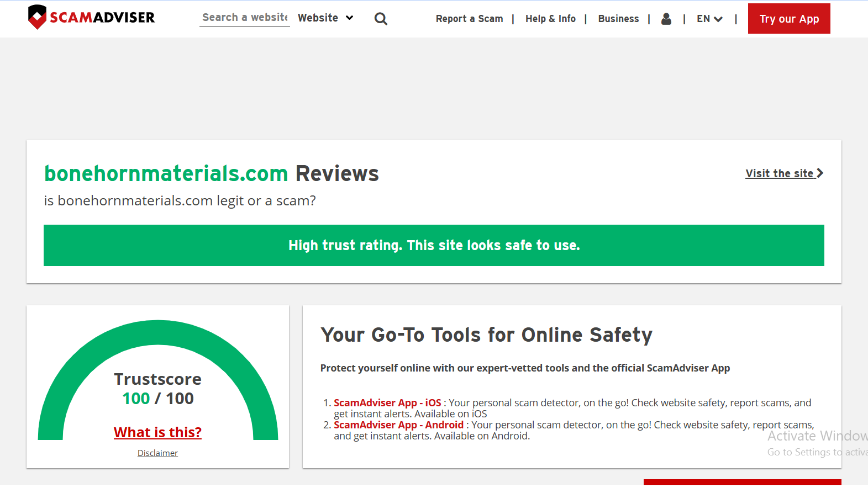Open the Business menu item
Screen dimensions: 868x488
tap(618, 19)
